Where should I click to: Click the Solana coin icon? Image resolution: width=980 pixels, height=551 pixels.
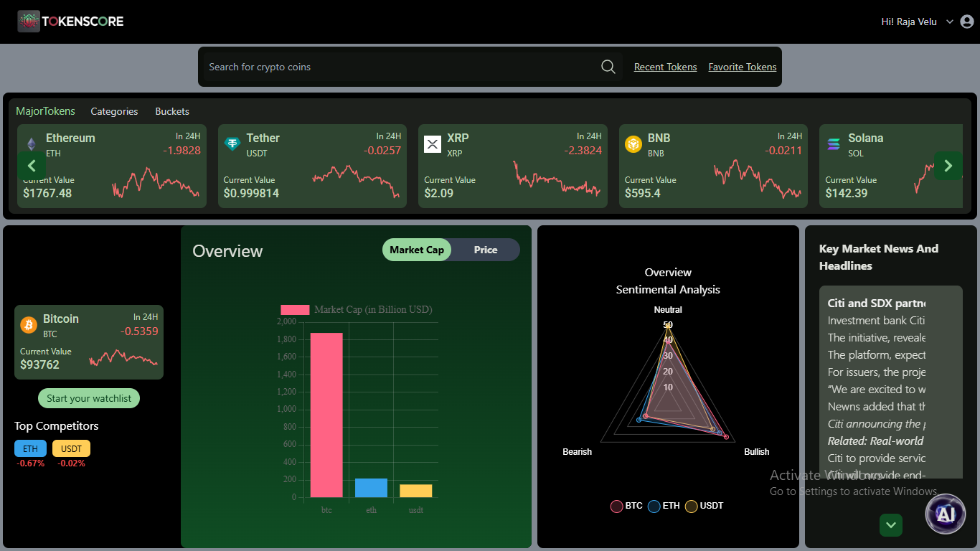(x=834, y=144)
